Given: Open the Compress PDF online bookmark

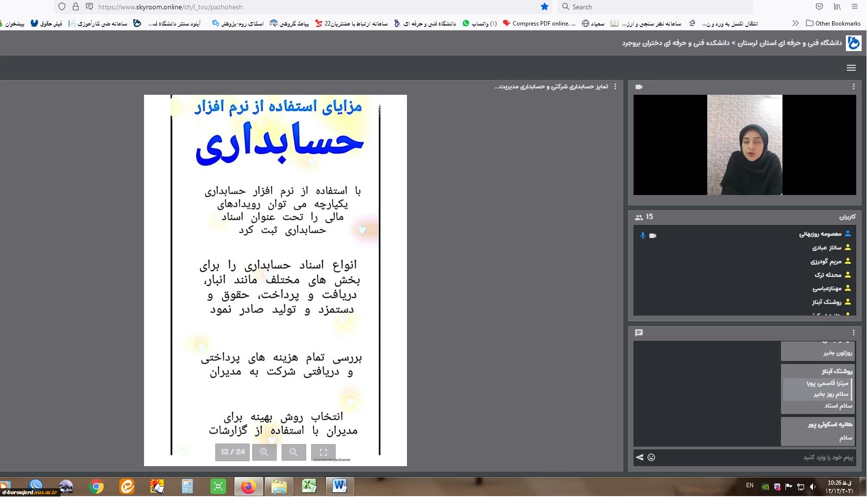Looking at the screenshot, I should pos(539,23).
